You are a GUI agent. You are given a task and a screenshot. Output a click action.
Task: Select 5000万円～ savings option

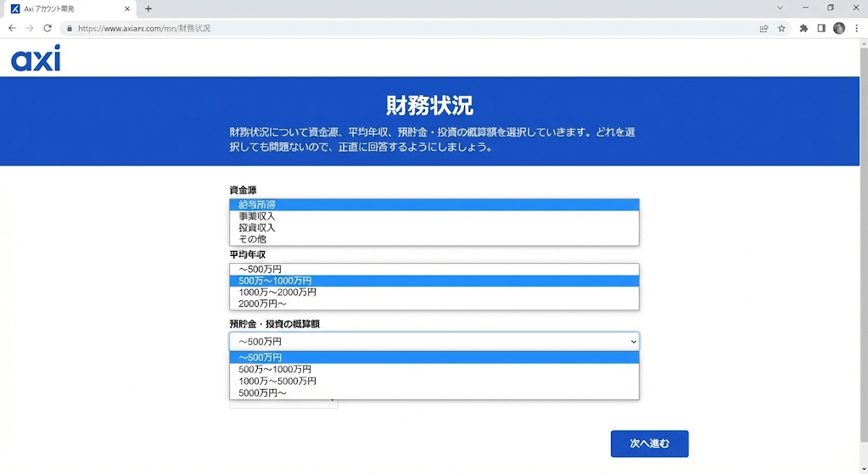(x=263, y=393)
